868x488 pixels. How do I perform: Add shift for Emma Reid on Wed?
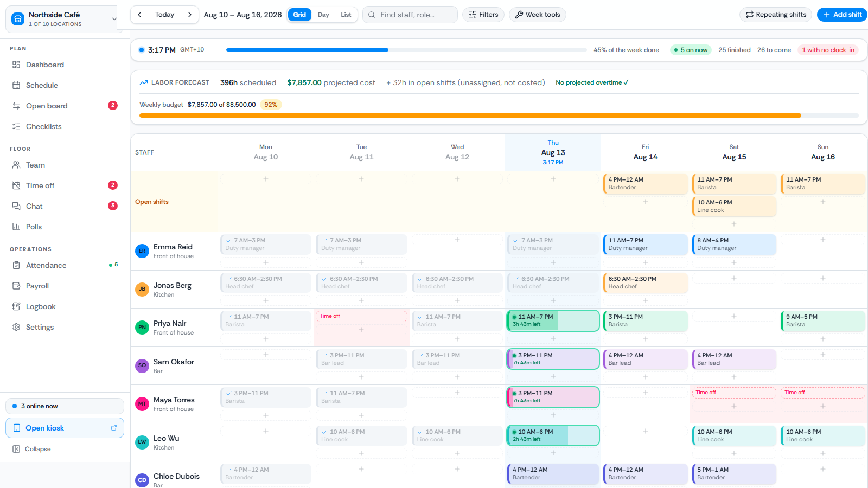457,240
